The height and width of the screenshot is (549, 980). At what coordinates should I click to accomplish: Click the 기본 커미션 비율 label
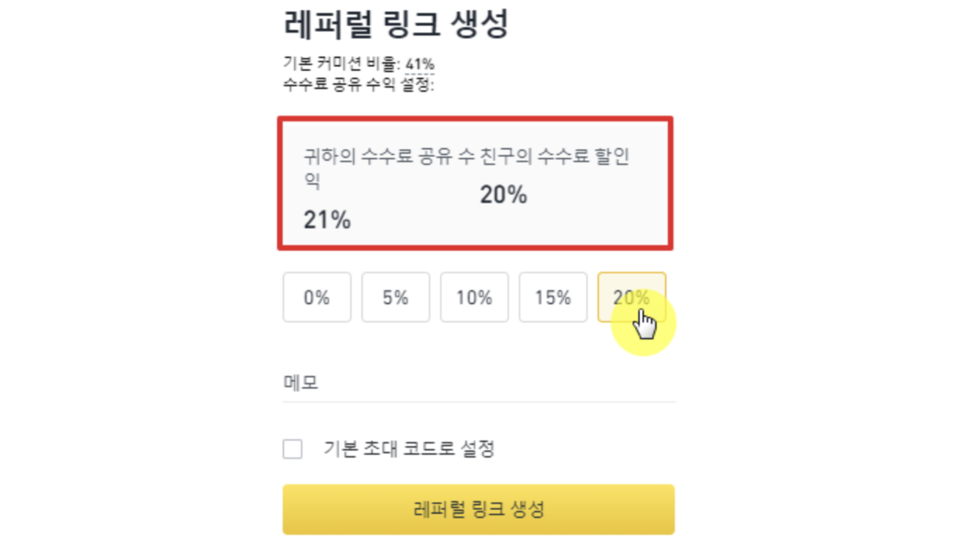click(x=342, y=64)
